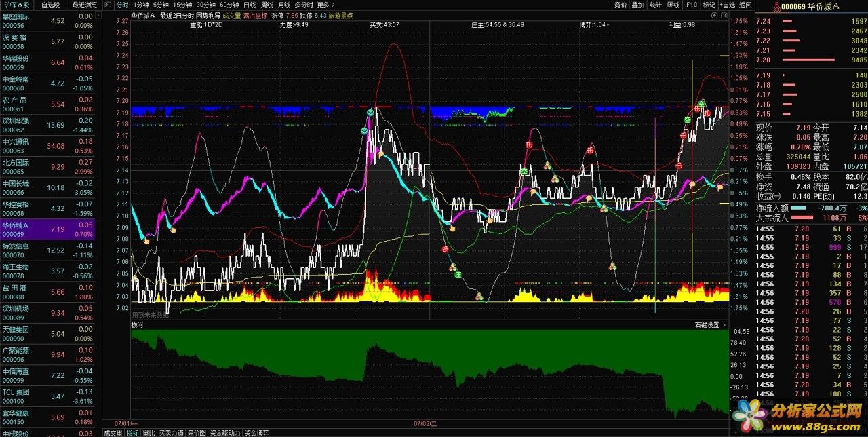Select the 资金博弈 bottom tab
The width and height of the screenshot is (868, 437).
(257, 432)
